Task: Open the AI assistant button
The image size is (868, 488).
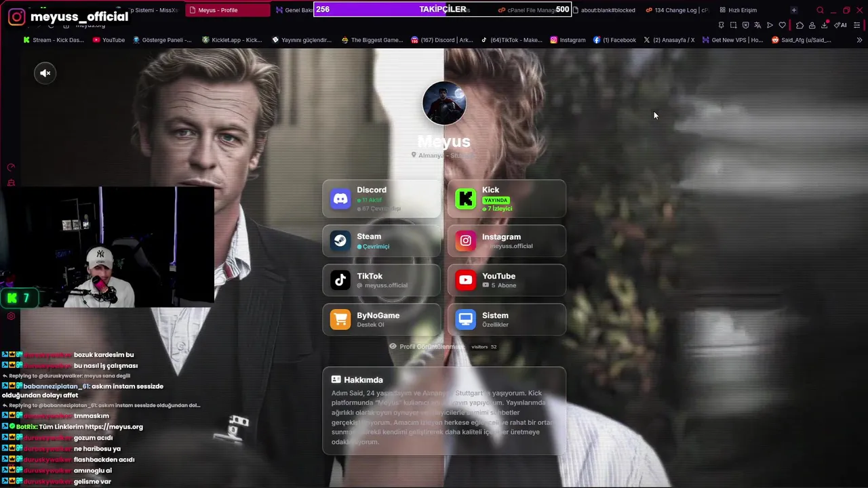Action: click(x=841, y=25)
